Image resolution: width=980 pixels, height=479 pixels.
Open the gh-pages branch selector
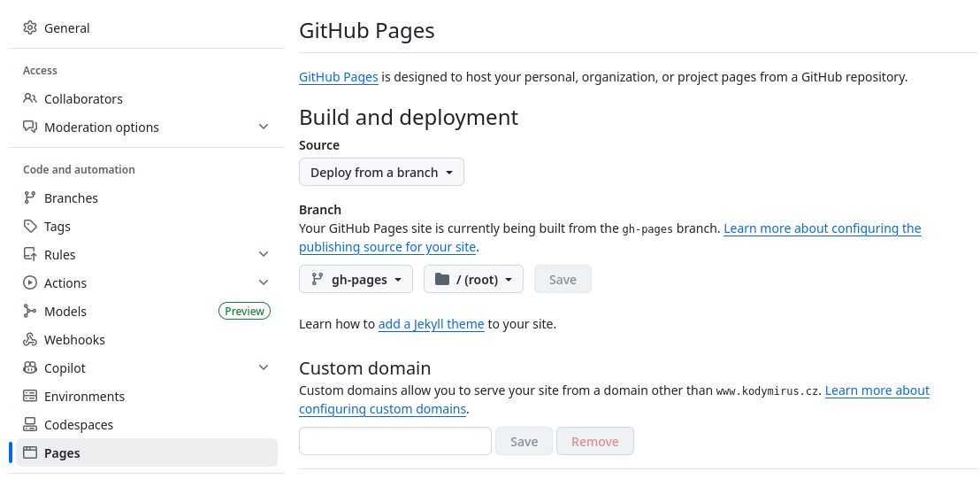click(x=356, y=279)
